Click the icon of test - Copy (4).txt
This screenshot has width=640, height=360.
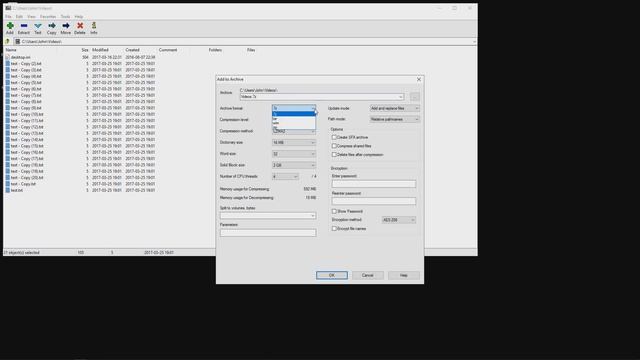click(7, 76)
